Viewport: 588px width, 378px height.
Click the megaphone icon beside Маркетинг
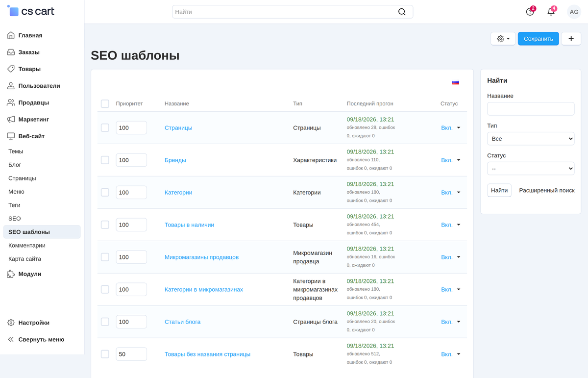tap(11, 119)
